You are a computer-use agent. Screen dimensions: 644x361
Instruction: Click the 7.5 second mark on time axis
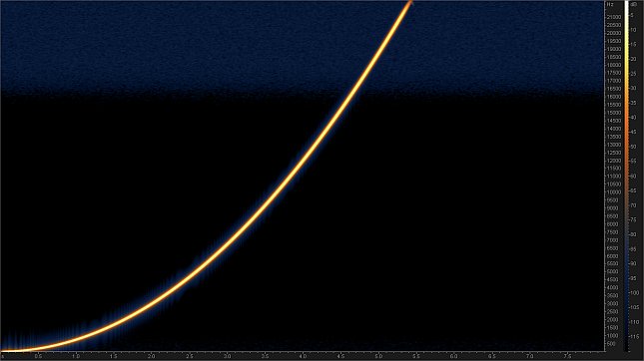[567, 356]
